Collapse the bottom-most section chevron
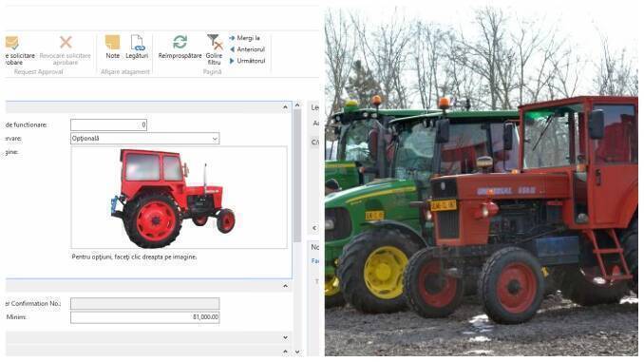 pyautogui.click(x=286, y=352)
